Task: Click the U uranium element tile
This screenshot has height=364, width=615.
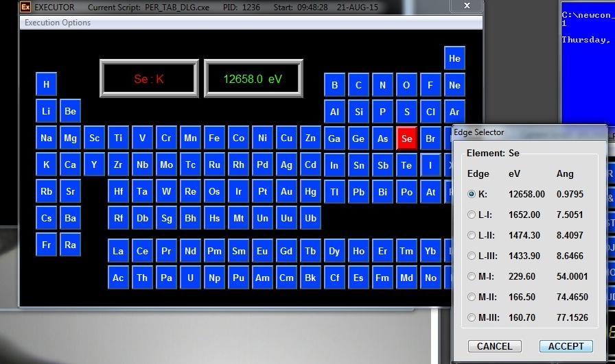Action: click(x=190, y=278)
